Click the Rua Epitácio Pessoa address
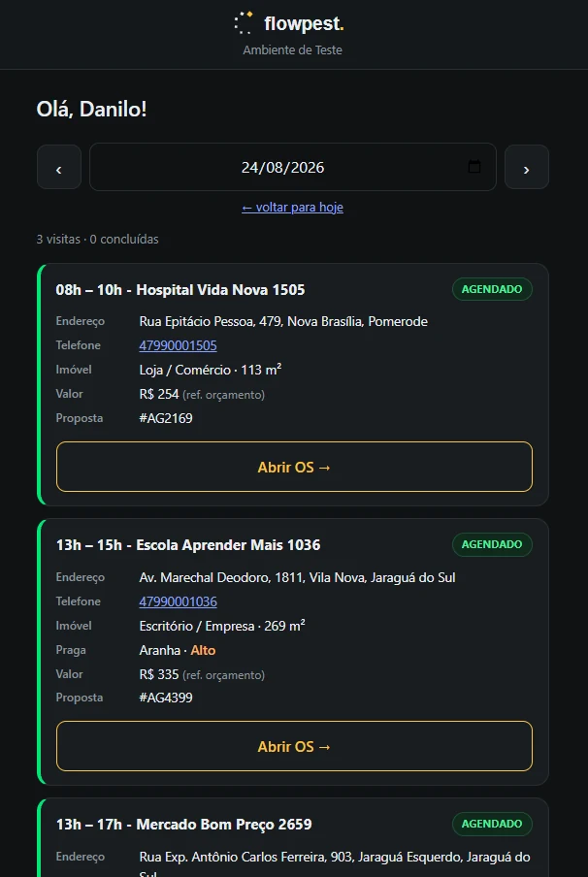The width and height of the screenshot is (588, 877). (283, 322)
